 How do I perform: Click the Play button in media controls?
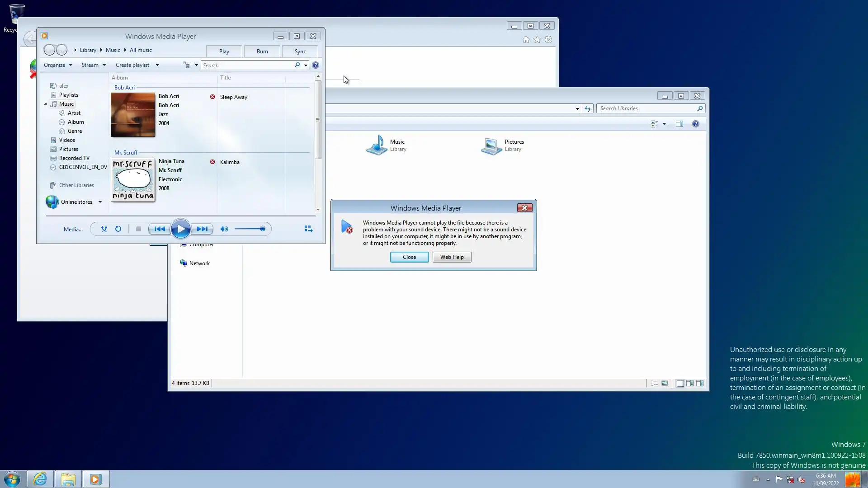(181, 229)
